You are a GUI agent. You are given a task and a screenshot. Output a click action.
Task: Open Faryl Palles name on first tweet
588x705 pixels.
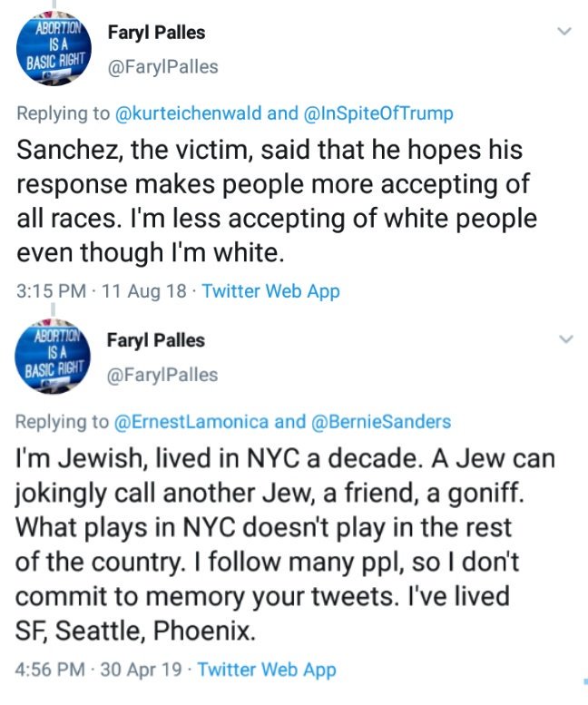click(x=156, y=34)
